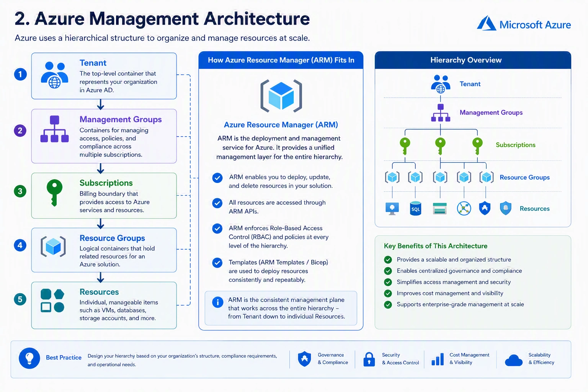Click the "Subscriptions" heading in the left card
The image size is (588, 392).
pyautogui.click(x=106, y=183)
